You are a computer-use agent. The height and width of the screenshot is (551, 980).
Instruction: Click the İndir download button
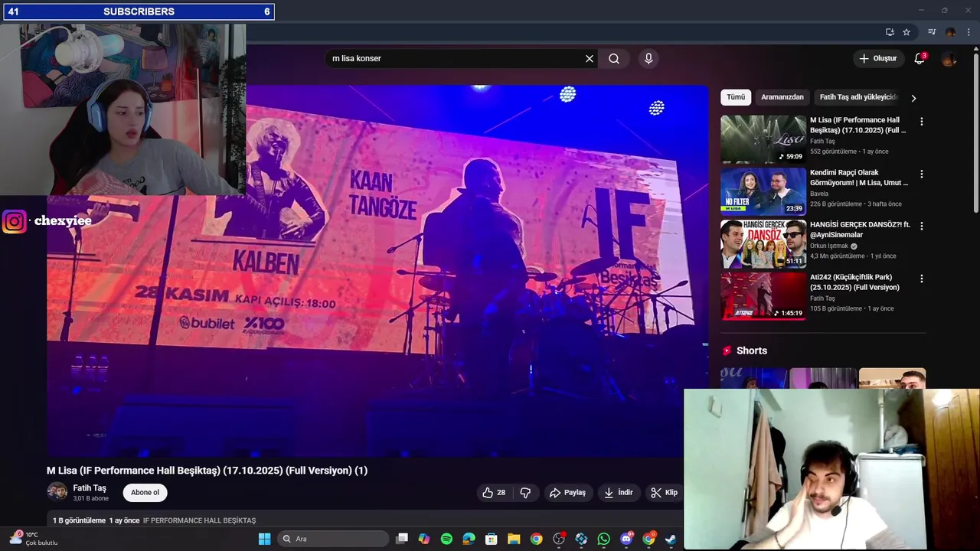click(619, 493)
